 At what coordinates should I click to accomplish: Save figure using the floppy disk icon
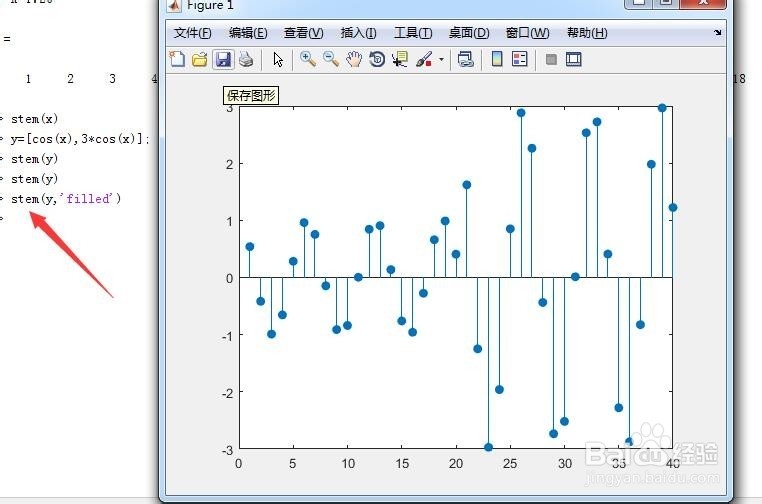[223, 59]
